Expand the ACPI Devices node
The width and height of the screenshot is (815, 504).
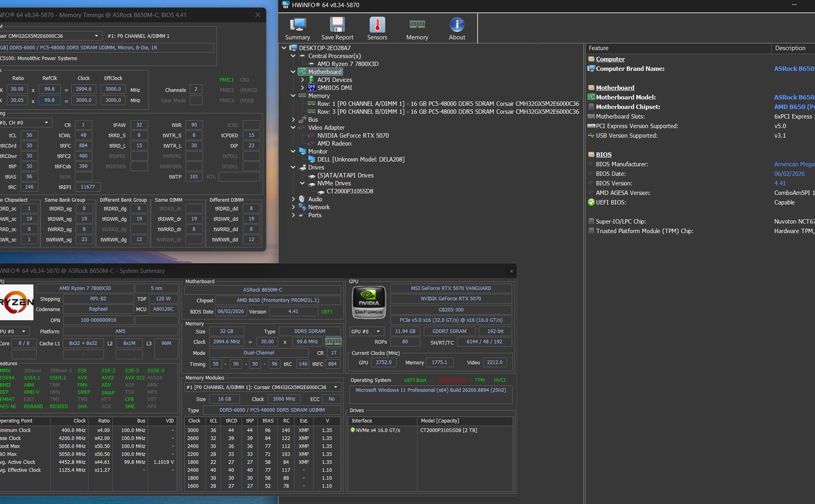302,80
